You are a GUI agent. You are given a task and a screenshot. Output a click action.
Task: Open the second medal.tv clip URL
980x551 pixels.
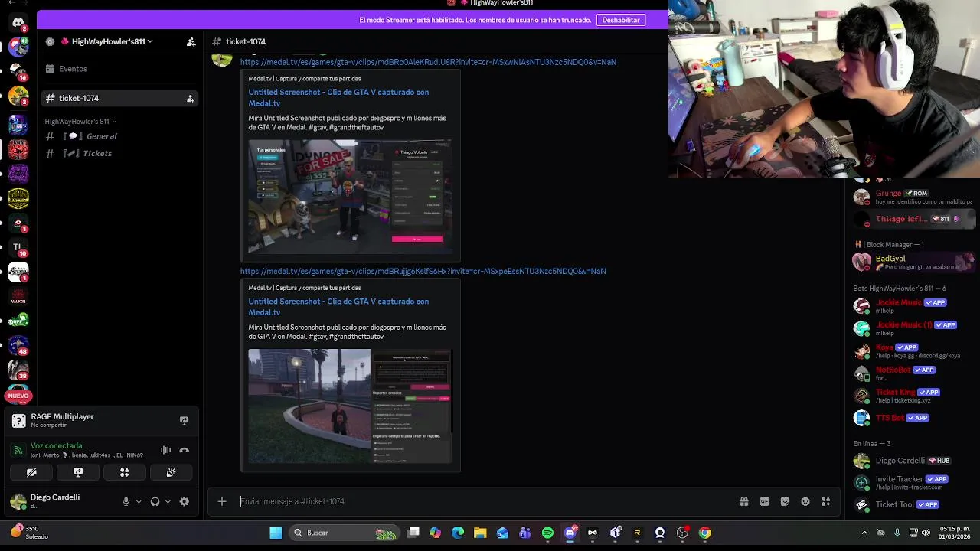(x=423, y=271)
